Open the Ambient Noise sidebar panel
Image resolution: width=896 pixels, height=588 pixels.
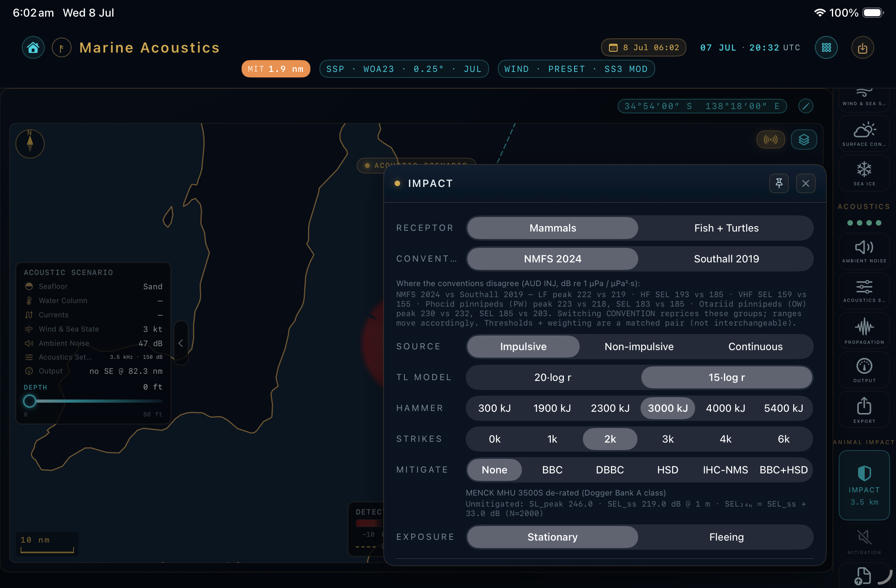click(x=864, y=251)
